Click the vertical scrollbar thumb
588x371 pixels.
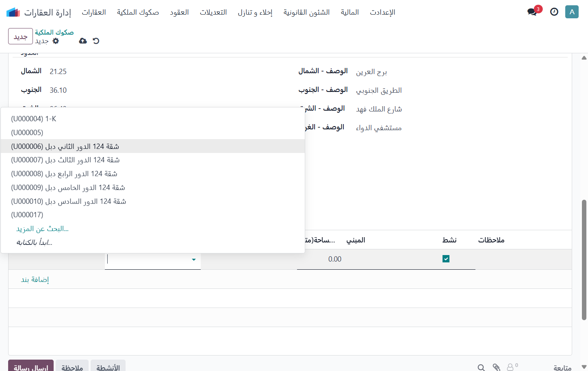click(x=584, y=260)
